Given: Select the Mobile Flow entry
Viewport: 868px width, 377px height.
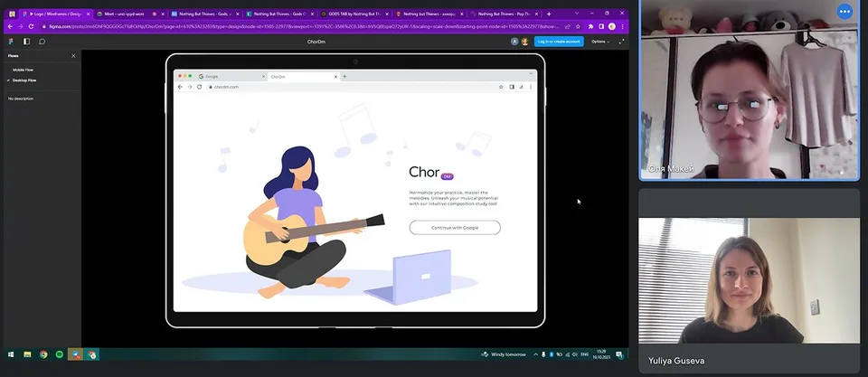Looking at the screenshot, I should [x=23, y=70].
